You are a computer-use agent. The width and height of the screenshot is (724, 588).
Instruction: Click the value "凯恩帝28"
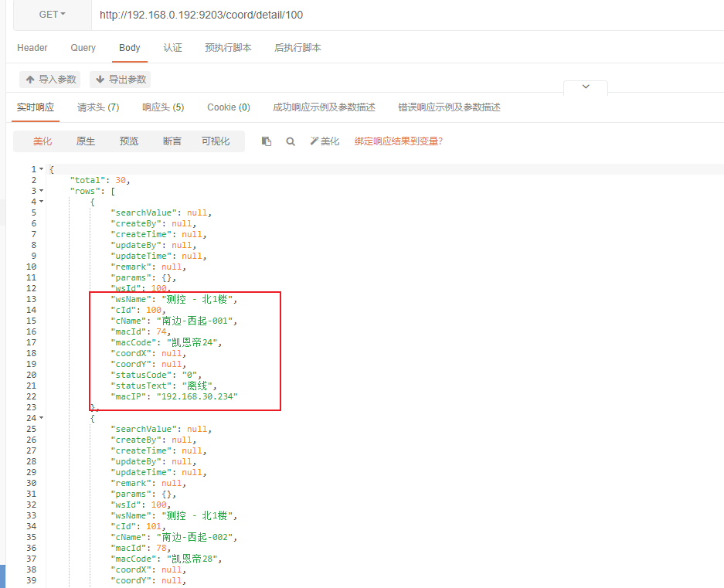(192, 559)
